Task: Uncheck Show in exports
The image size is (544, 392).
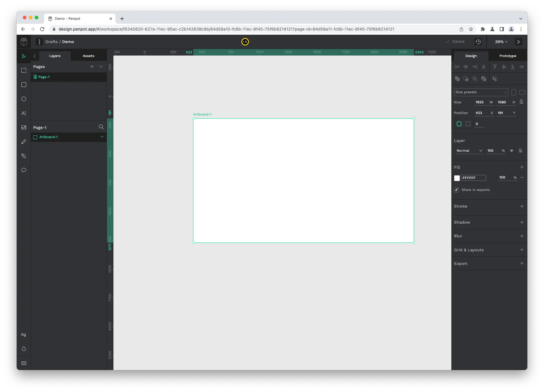Action: pos(456,190)
